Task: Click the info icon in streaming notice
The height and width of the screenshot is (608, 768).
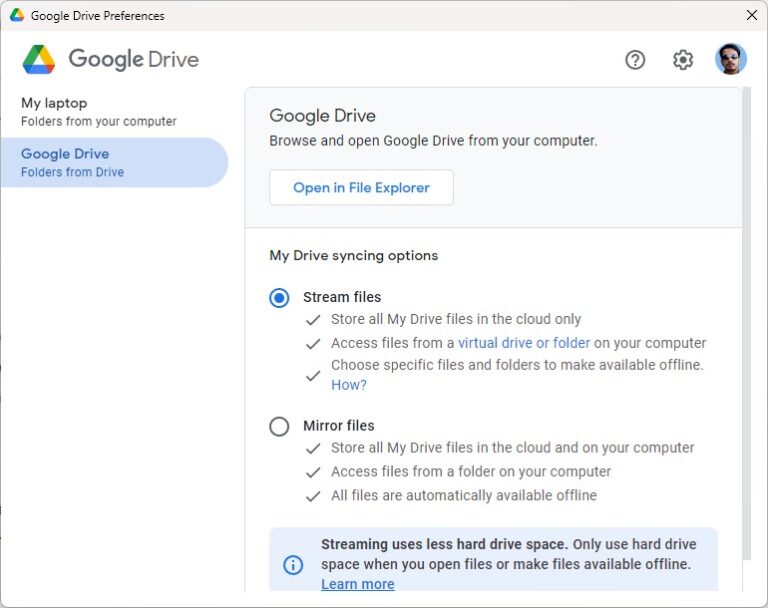Action: (x=293, y=564)
